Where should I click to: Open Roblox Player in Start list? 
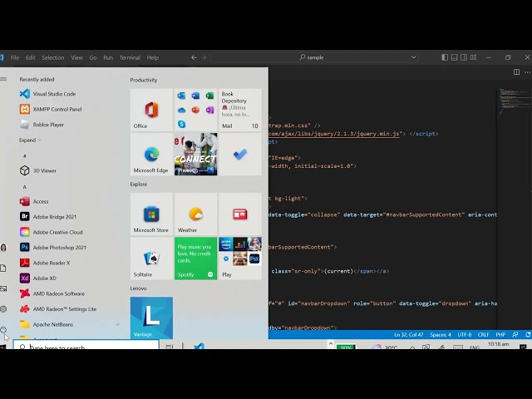tap(42, 125)
